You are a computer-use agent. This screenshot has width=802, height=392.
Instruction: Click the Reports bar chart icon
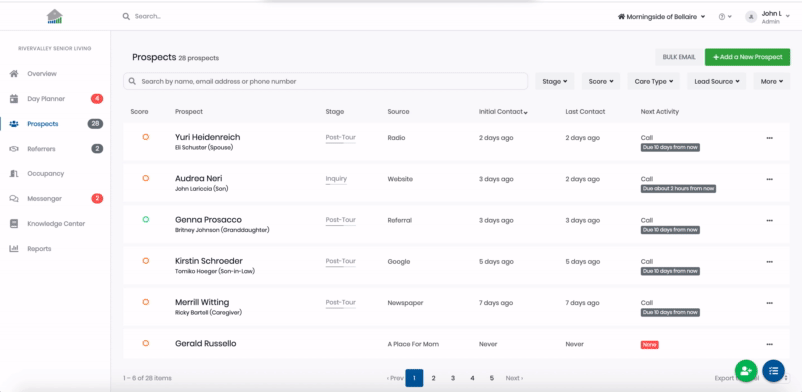coord(14,249)
